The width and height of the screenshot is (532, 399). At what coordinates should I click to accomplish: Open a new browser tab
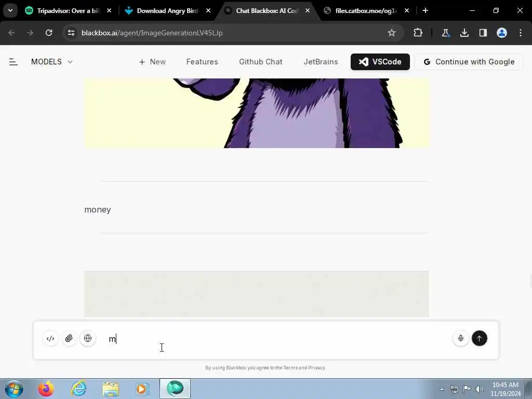(x=425, y=11)
